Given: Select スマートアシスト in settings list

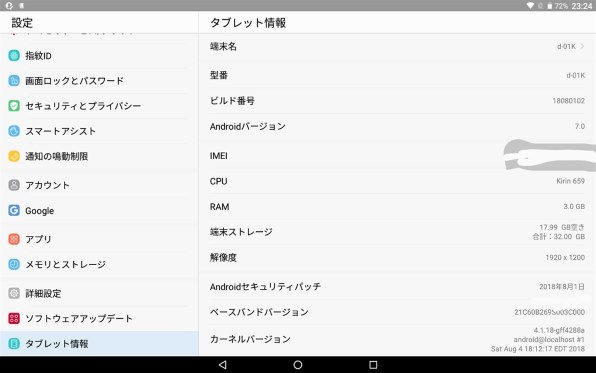Looking at the screenshot, I should pos(99,131).
